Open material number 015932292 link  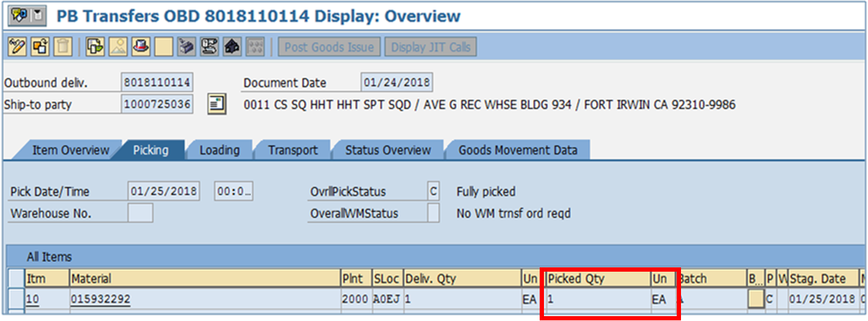coord(101,300)
